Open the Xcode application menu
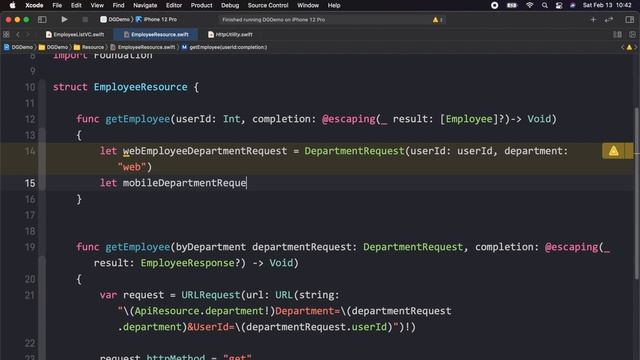This screenshot has height=360, width=640. 34,5
